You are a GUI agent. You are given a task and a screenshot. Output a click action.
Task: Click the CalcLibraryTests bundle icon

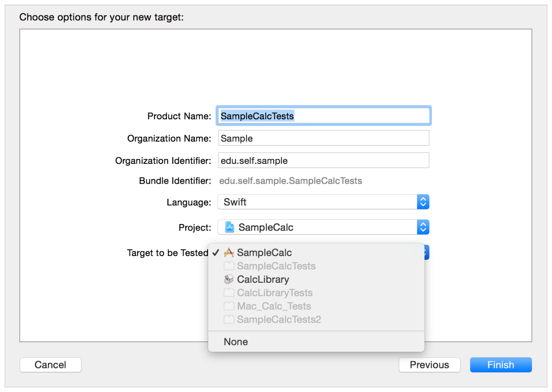(x=229, y=293)
